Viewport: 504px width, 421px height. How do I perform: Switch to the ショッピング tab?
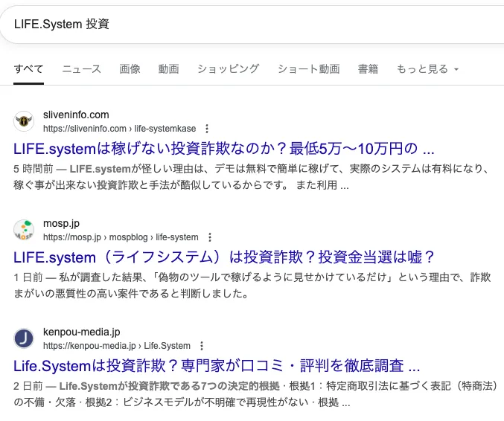(229, 69)
